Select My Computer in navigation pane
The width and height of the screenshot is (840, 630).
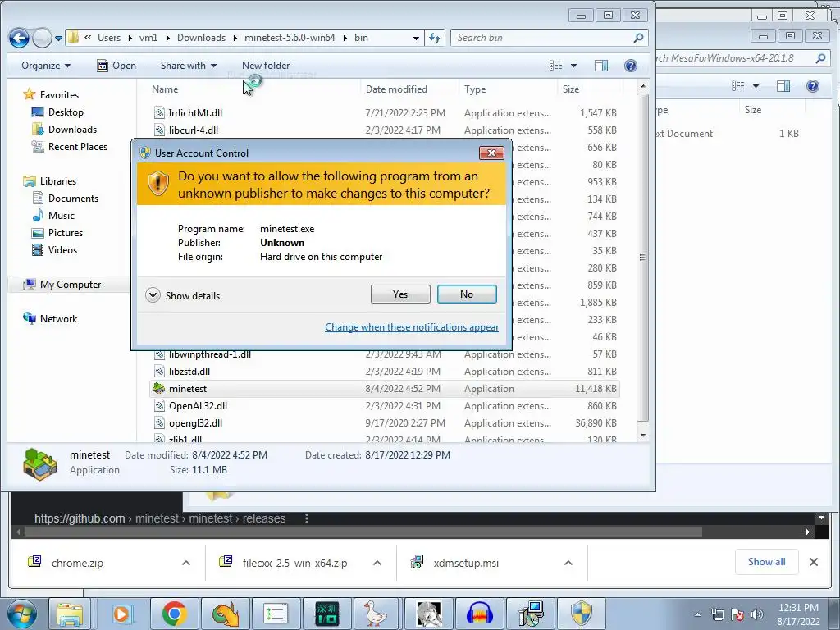[x=71, y=285]
